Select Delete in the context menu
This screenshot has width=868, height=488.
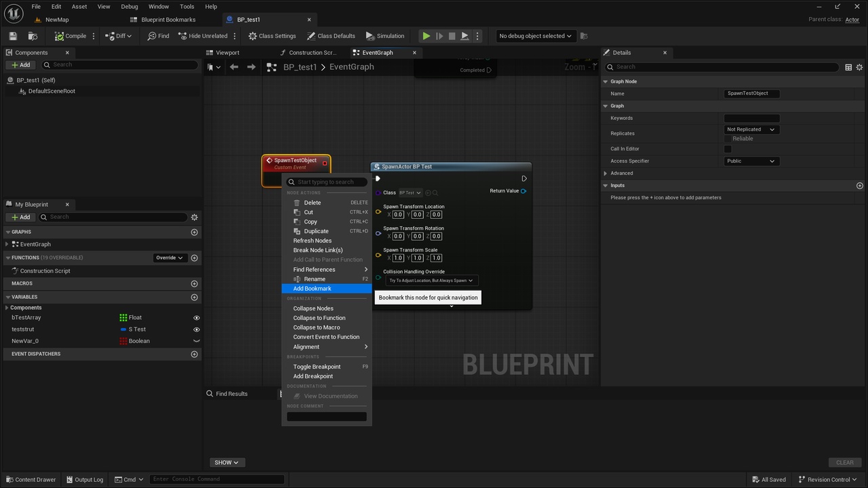327,203
